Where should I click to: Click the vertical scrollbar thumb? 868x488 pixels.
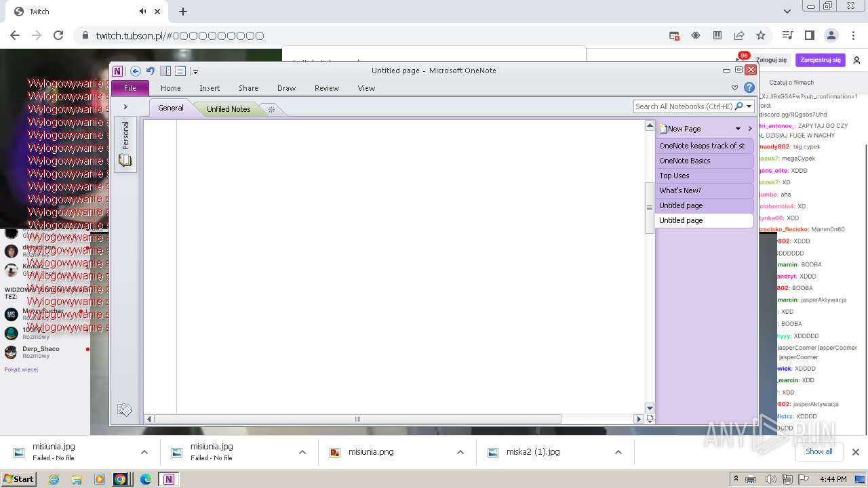tap(649, 207)
